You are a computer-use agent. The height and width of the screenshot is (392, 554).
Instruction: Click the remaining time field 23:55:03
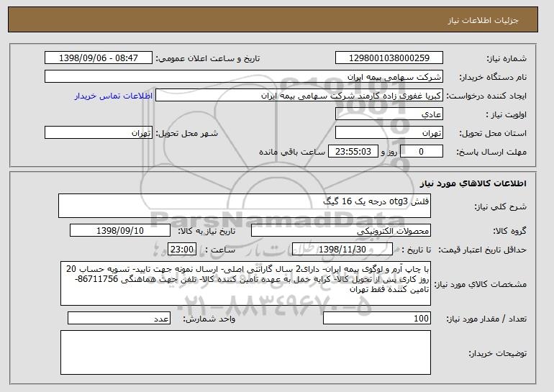[353, 152]
